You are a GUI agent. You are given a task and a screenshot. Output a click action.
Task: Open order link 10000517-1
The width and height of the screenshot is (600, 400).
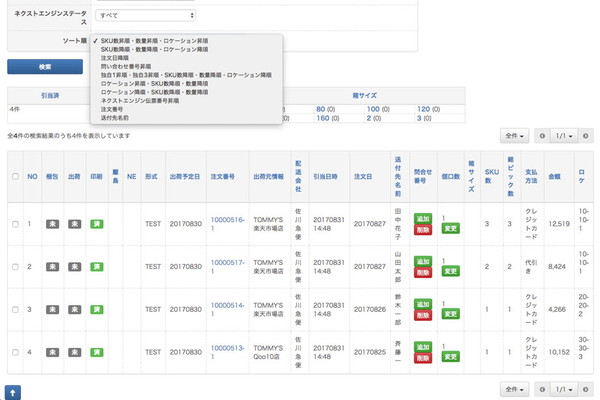(227, 266)
